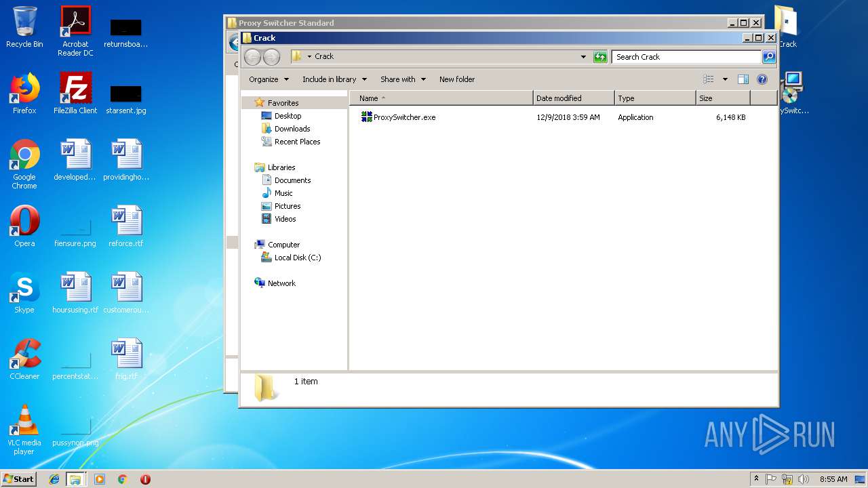
Task: Open CCleaner desktop shortcut
Action: click(24, 359)
